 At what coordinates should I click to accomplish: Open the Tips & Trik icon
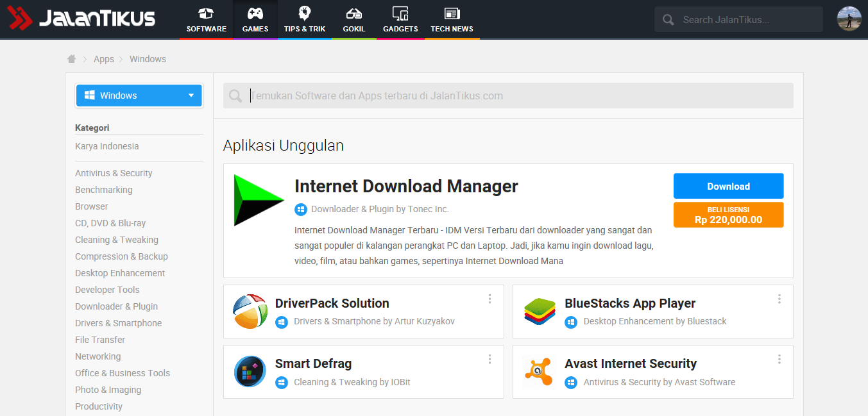coord(305,13)
